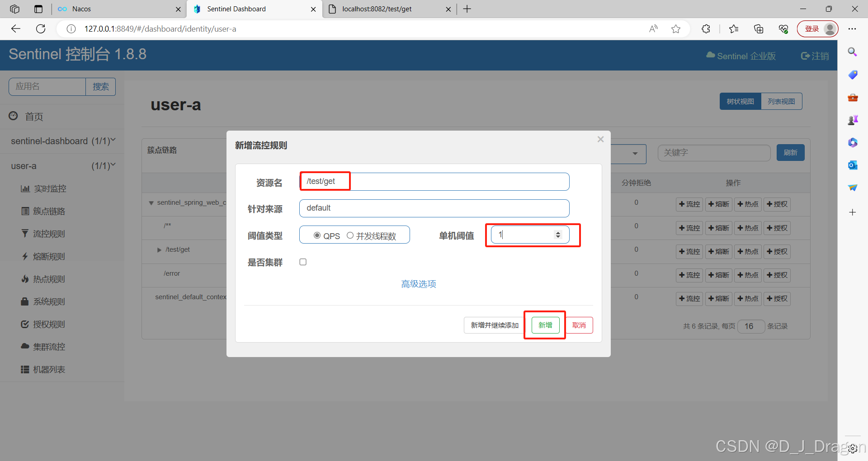Collapse the sentinel-dashboard app in sidebar
Viewport: 868px width, 461px height.
pyautogui.click(x=113, y=141)
